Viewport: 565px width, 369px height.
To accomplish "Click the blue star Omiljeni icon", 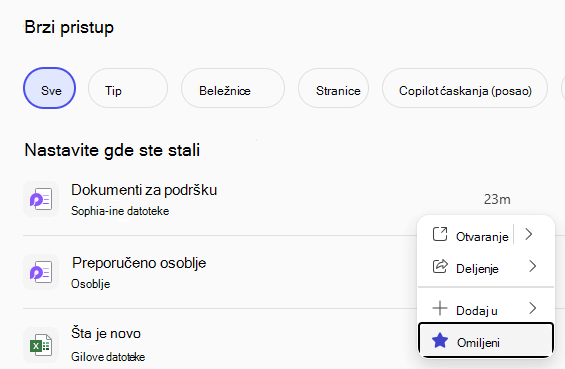I will pyautogui.click(x=440, y=341).
